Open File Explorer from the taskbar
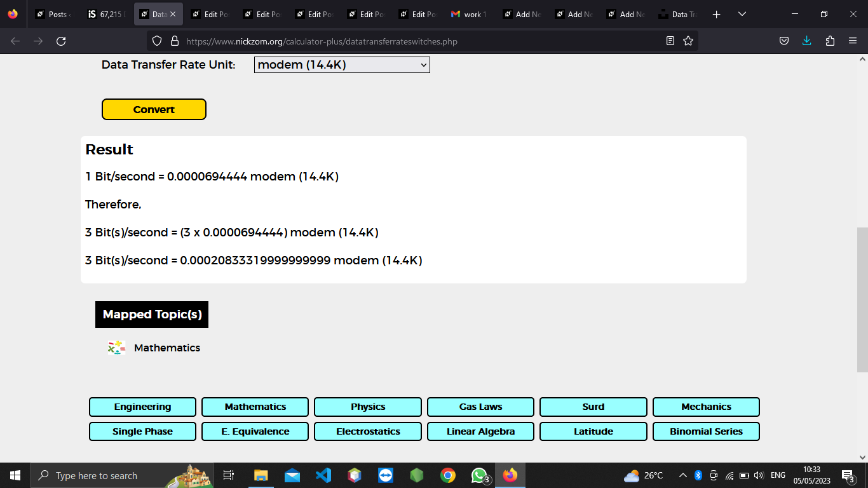This screenshot has width=868, height=488. point(261,475)
